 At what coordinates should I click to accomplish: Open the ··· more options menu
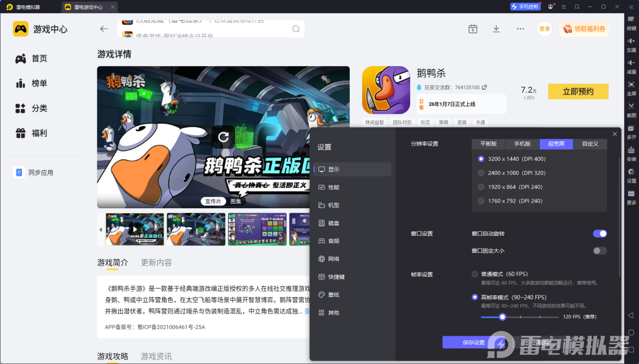[520, 29]
